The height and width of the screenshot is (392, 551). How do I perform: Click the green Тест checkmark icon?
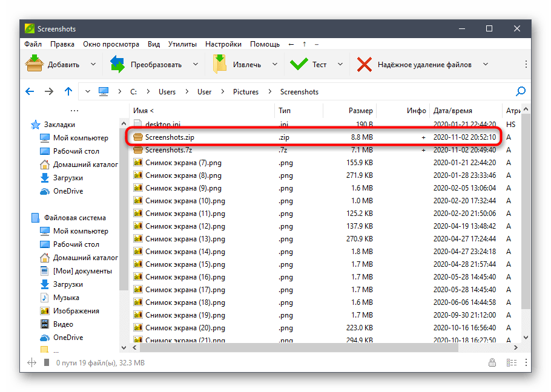tap(299, 64)
